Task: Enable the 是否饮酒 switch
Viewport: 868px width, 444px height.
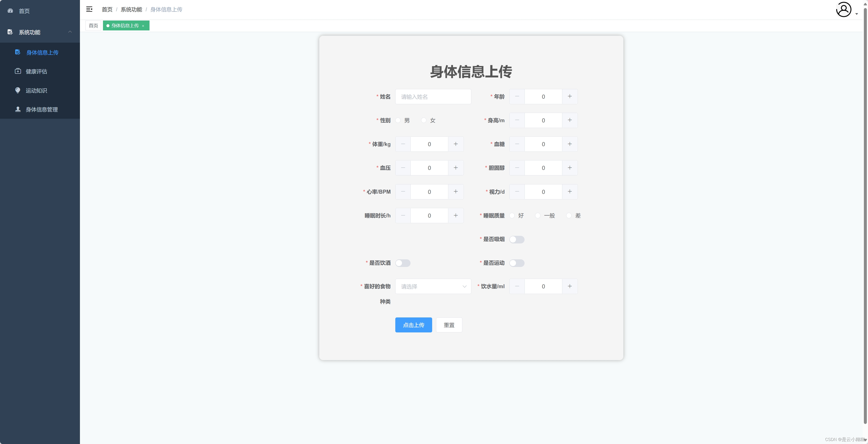Action: [403, 263]
